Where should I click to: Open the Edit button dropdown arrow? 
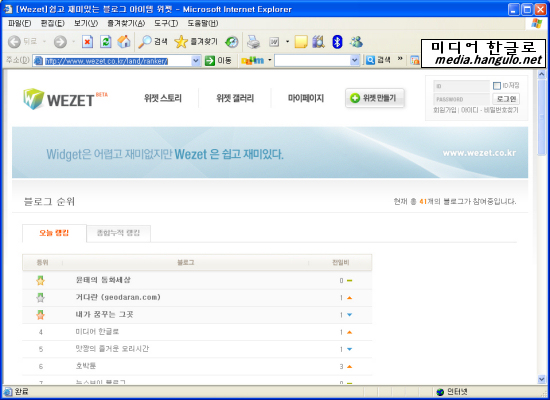point(287,42)
